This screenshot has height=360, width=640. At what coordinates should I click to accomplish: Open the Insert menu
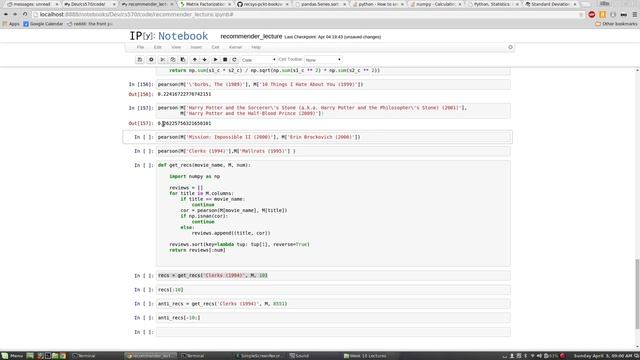[196, 47]
